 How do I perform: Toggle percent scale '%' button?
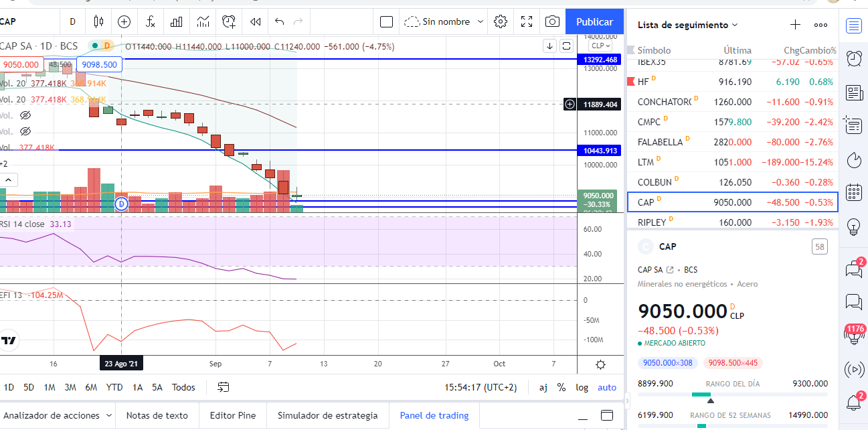561,387
